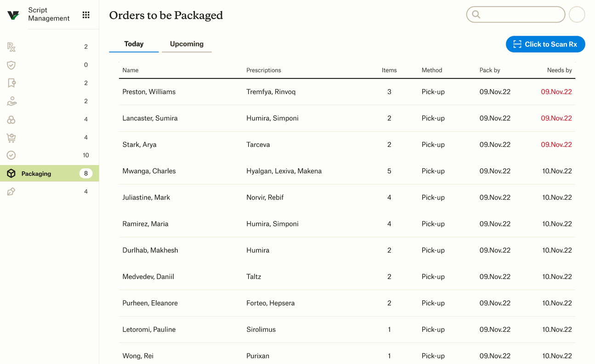Click the Pack by date for Ramirez, Maria
The width and height of the screenshot is (595, 364).
495,224
